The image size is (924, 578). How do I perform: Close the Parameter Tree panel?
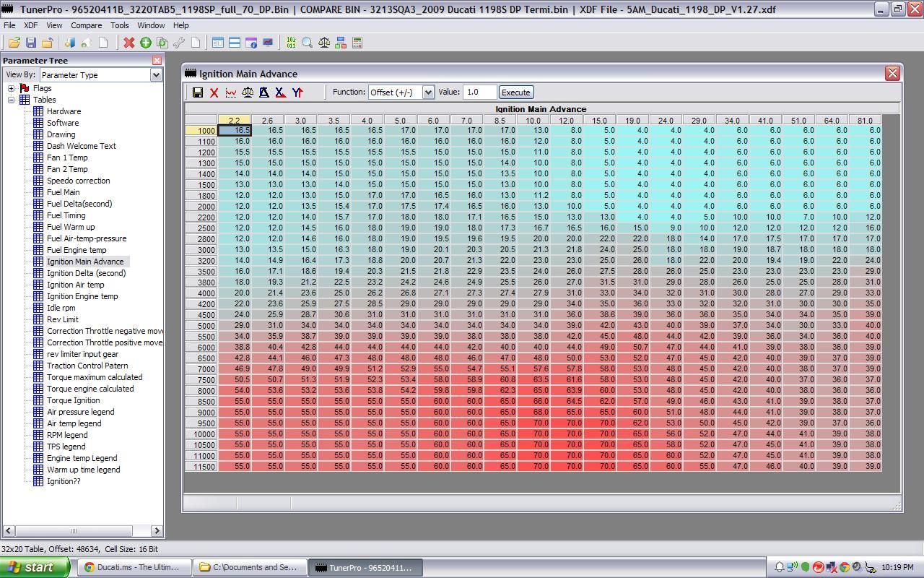click(157, 60)
